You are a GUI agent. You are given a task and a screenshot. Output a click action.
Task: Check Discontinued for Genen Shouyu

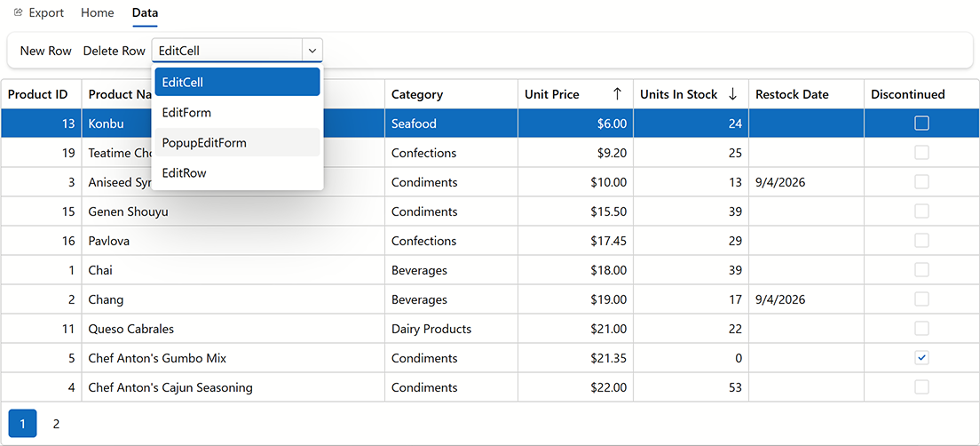click(x=921, y=211)
